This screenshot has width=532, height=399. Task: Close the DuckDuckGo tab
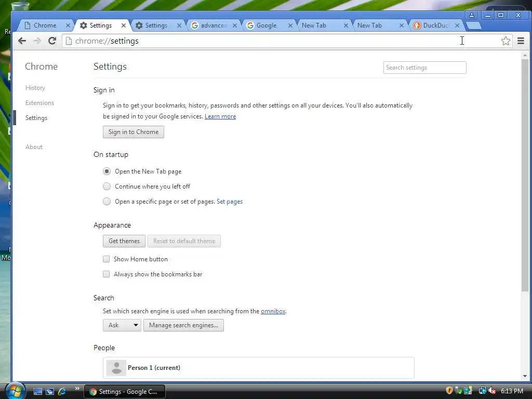click(x=457, y=25)
